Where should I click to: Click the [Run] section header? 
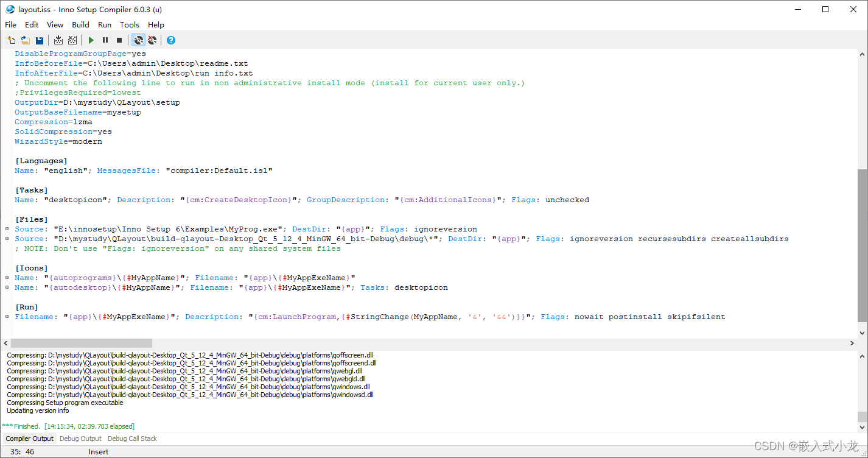(27, 307)
